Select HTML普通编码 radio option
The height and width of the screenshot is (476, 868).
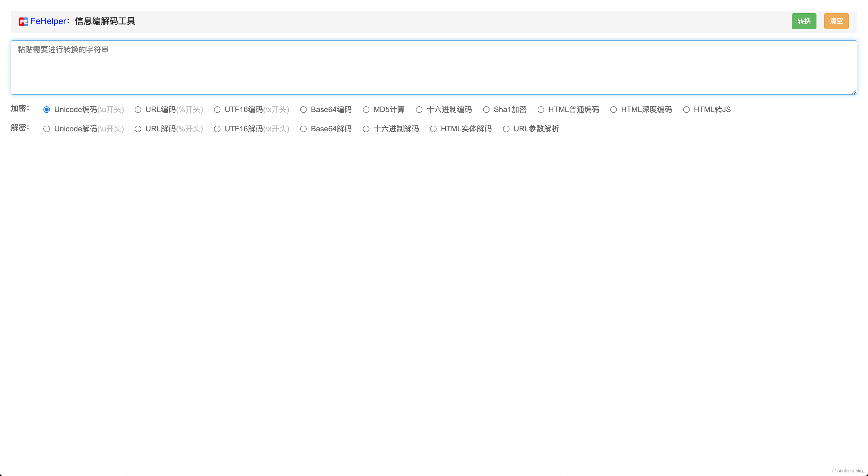click(541, 110)
